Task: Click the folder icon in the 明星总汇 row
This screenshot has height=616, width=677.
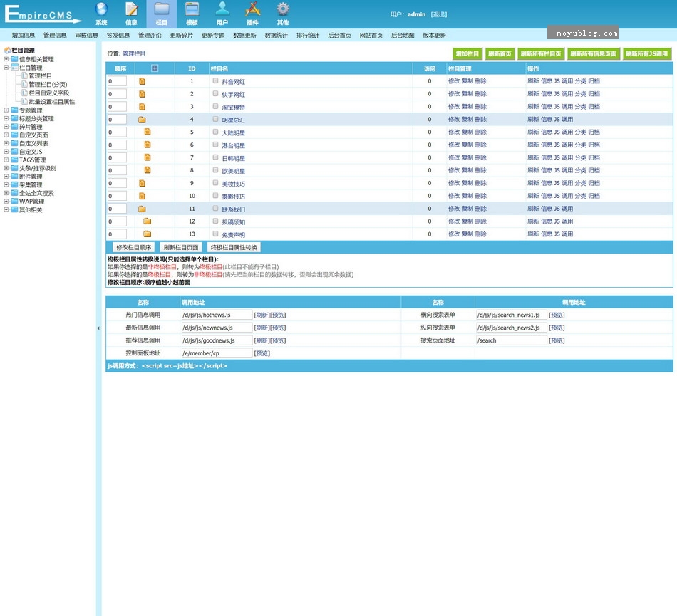Action: 142,120
